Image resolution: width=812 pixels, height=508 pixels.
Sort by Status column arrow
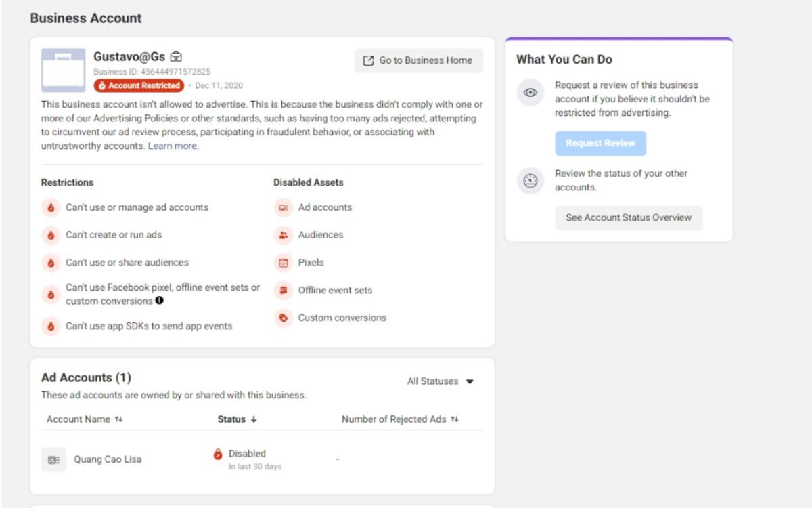(x=254, y=419)
